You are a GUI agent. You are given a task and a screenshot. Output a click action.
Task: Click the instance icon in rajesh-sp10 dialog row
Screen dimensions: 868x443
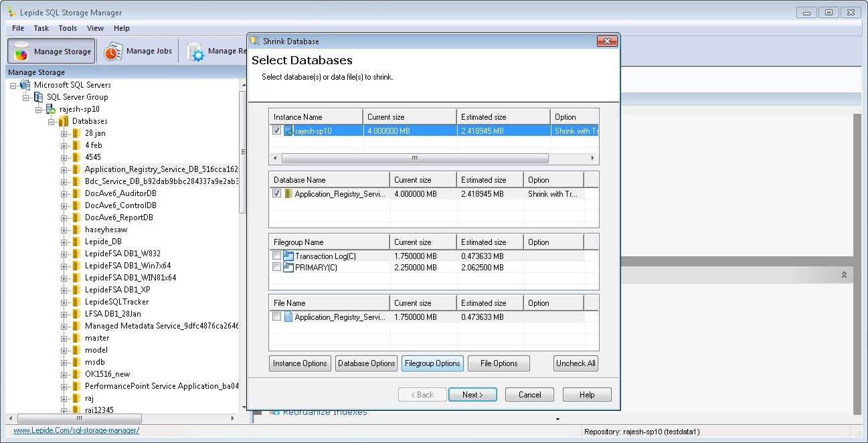coord(289,131)
